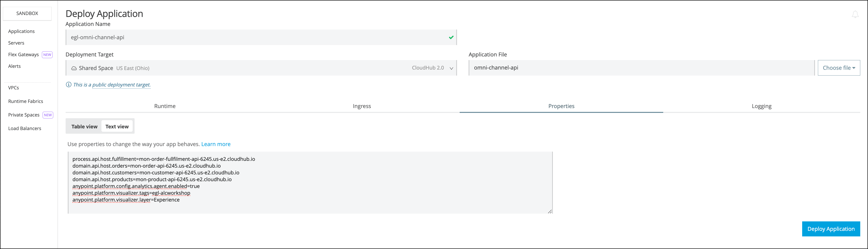The image size is (868, 249).
Task: Open the Learn more link
Action: click(x=216, y=144)
